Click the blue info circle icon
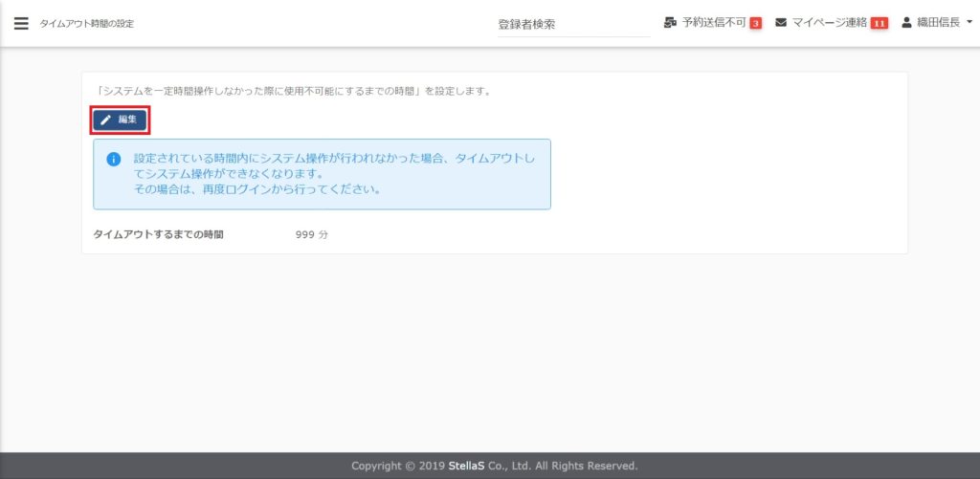The height and width of the screenshot is (479, 980). (113, 159)
